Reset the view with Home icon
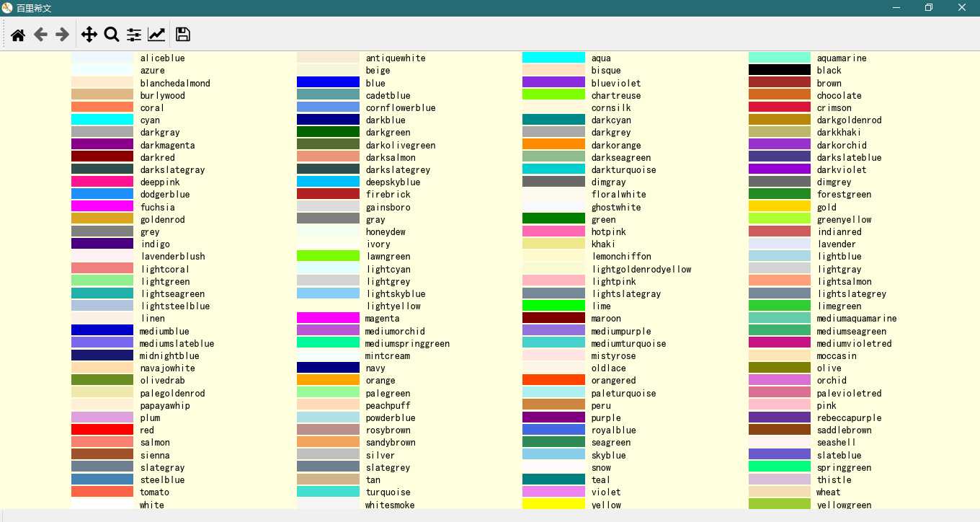 click(18, 35)
